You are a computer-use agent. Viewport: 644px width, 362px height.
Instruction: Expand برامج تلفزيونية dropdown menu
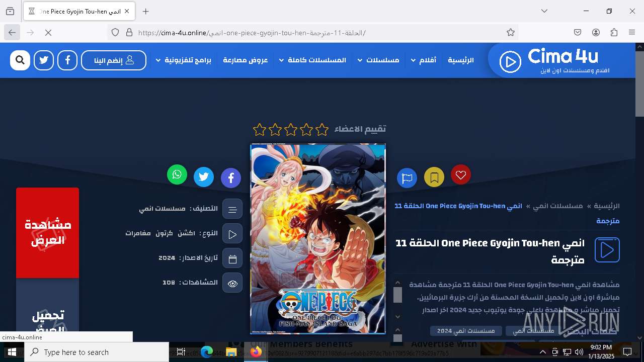point(183,60)
